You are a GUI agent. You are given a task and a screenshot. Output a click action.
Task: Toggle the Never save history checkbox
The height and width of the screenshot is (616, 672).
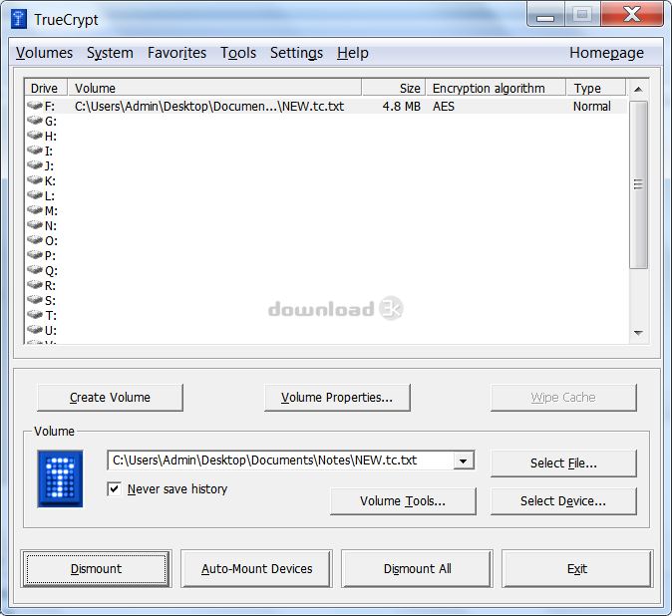[x=115, y=489]
